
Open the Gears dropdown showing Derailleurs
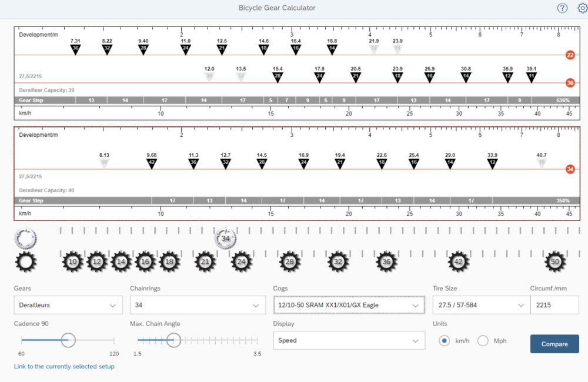tap(68, 306)
